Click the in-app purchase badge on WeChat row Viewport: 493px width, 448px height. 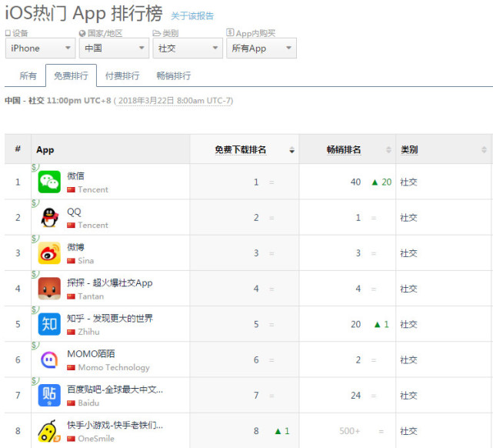coord(35,167)
